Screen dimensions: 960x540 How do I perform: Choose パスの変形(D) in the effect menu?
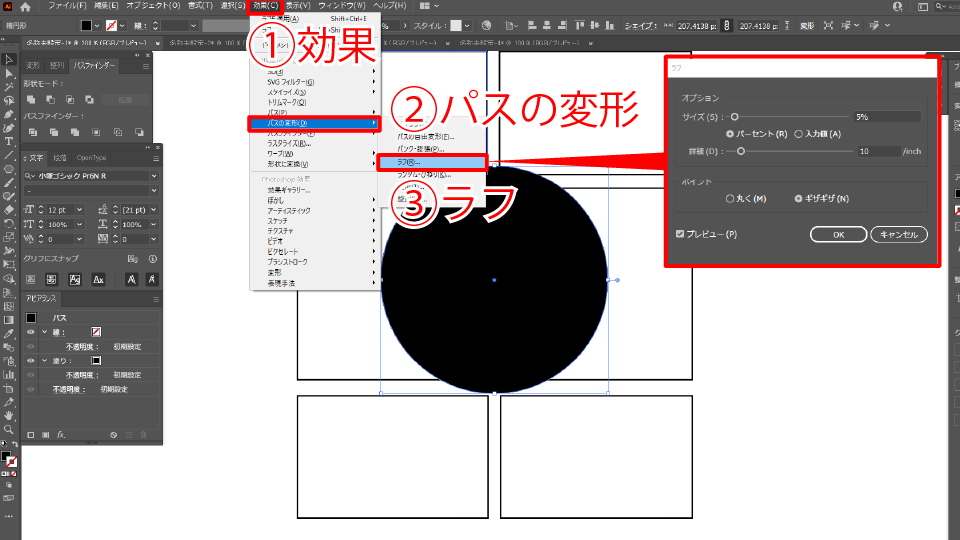(x=315, y=123)
